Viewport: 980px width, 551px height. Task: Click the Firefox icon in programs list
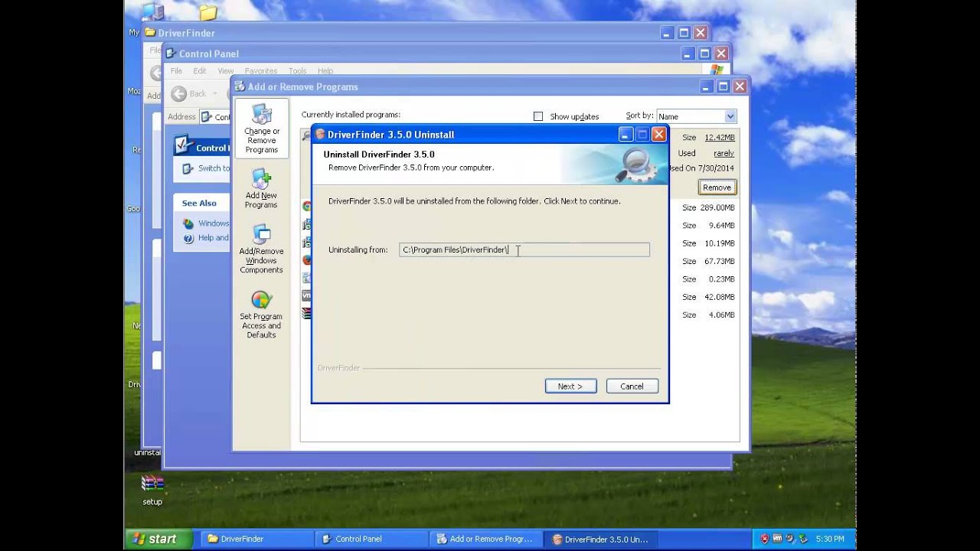click(x=306, y=260)
